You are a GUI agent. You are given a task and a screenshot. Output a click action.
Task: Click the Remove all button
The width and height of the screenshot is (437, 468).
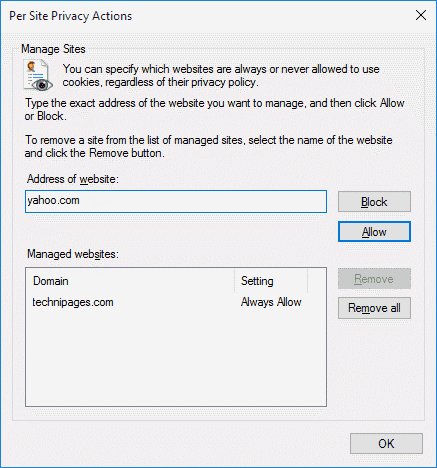tap(374, 308)
